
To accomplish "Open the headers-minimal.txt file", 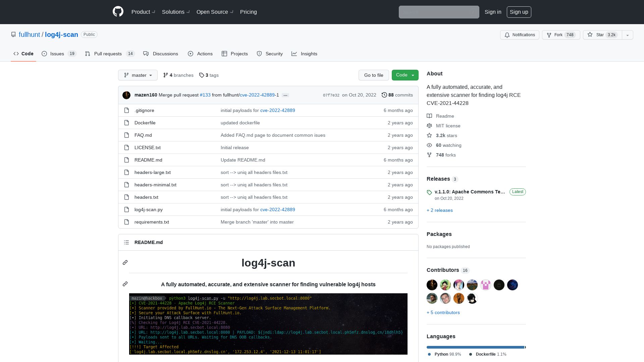I will [155, 185].
